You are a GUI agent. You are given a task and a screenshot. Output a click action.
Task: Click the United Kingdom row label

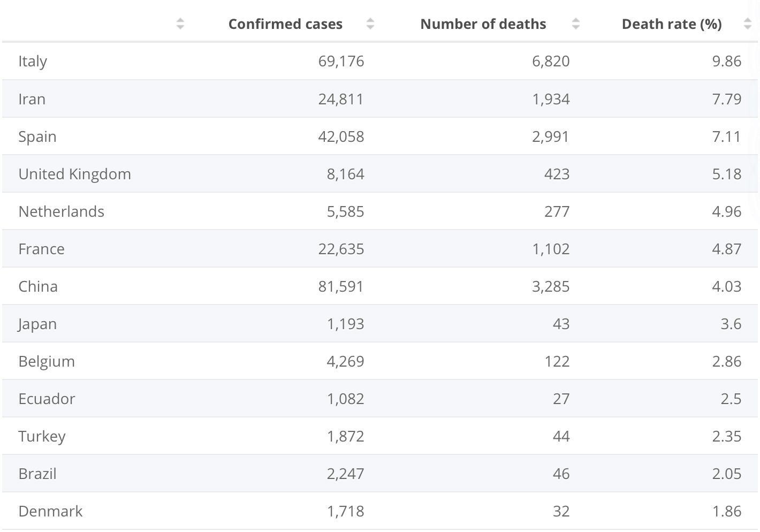click(74, 174)
